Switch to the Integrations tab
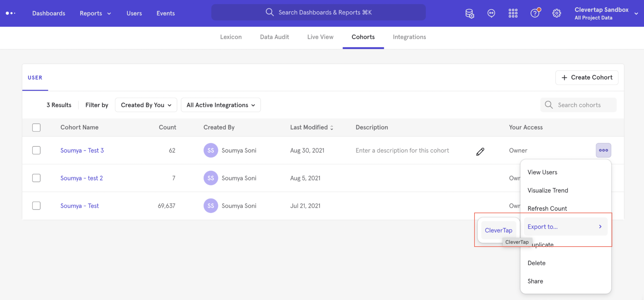 pyautogui.click(x=409, y=37)
